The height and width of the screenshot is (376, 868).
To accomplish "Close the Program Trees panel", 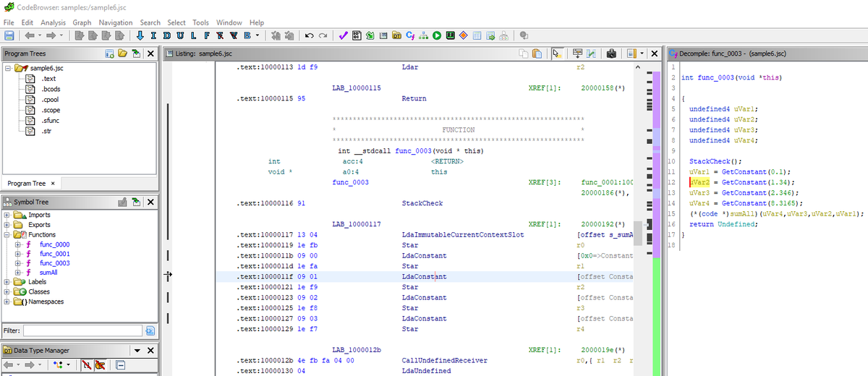I will pos(150,54).
